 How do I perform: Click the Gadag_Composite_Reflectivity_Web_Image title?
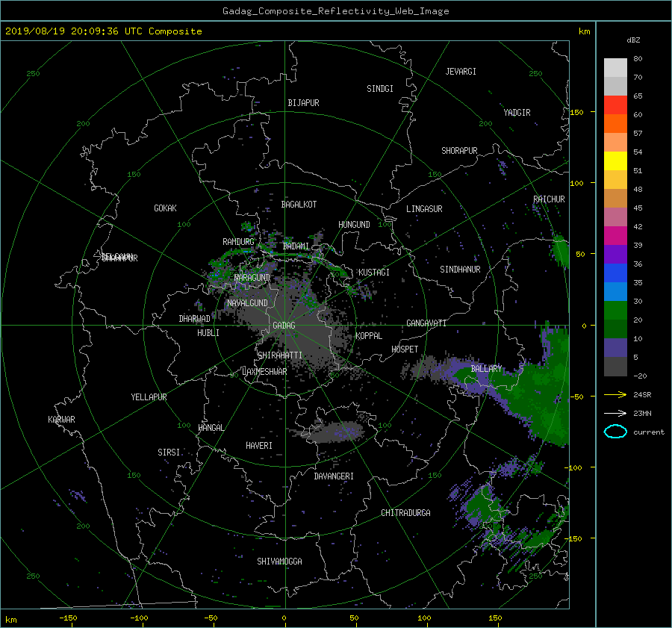tap(335, 11)
